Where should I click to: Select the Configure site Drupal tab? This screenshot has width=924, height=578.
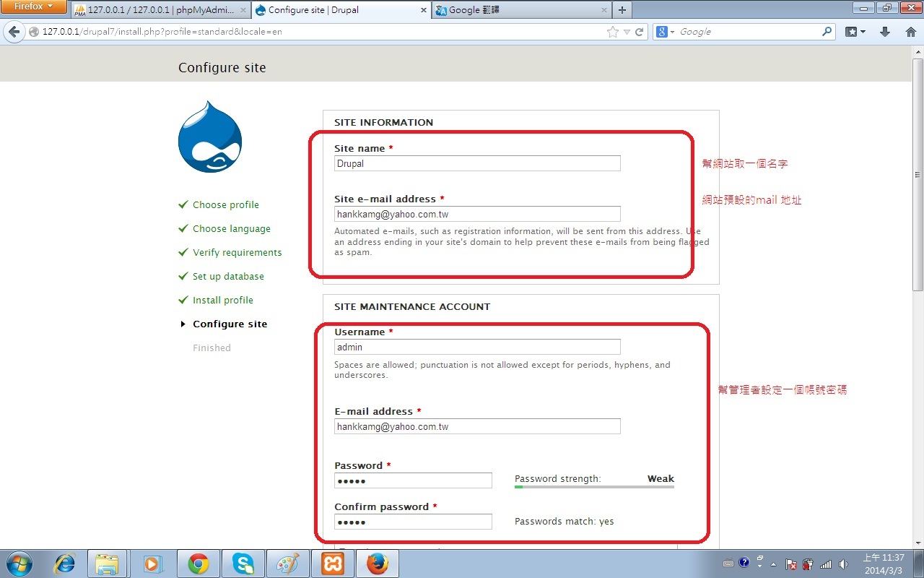click(341, 10)
